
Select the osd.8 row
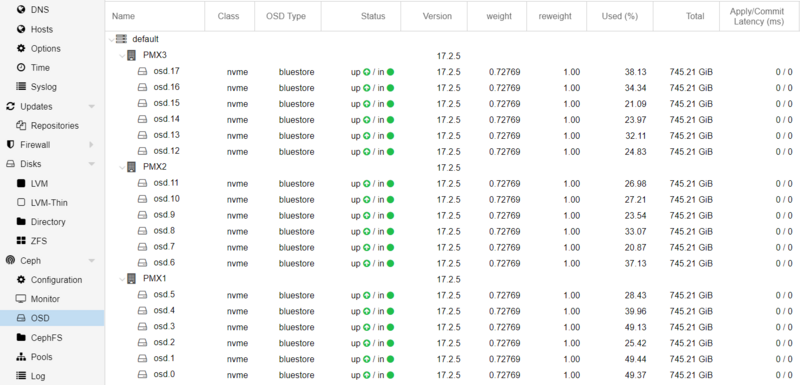453,232
